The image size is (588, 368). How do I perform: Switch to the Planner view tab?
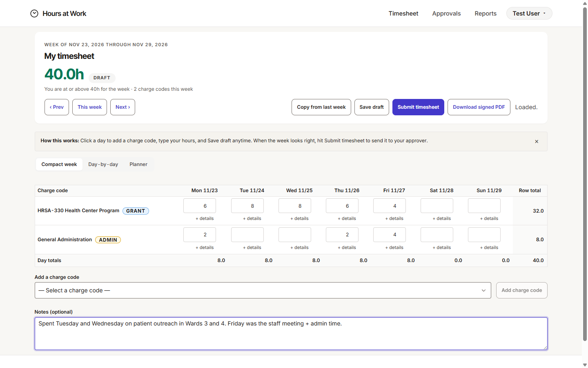click(x=138, y=164)
